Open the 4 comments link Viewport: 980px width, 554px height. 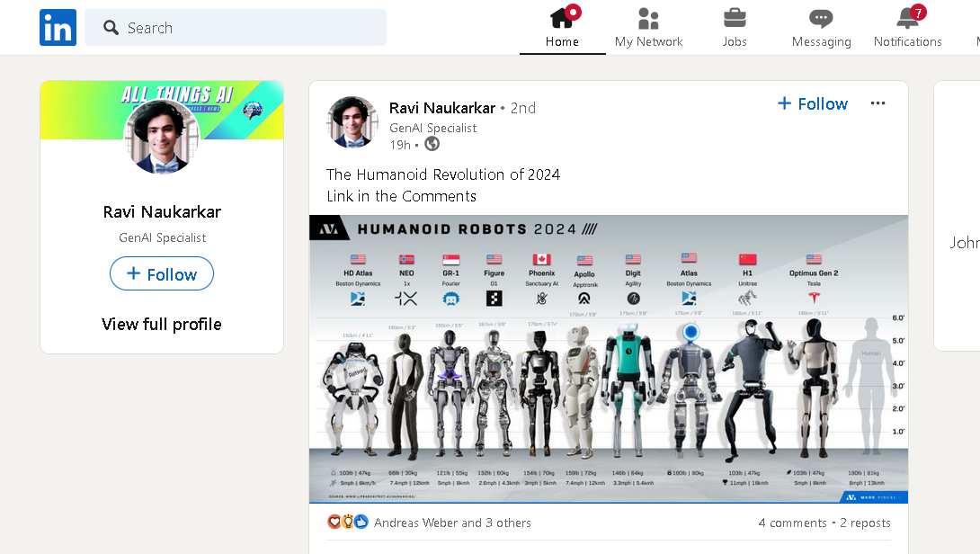click(x=792, y=523)
